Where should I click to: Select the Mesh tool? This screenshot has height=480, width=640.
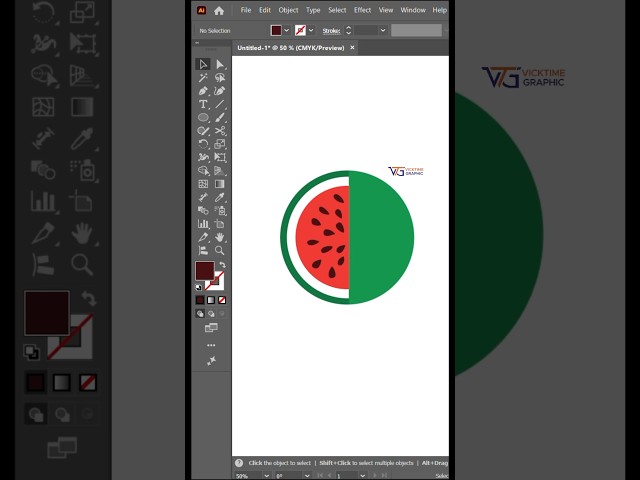[203, 184]
